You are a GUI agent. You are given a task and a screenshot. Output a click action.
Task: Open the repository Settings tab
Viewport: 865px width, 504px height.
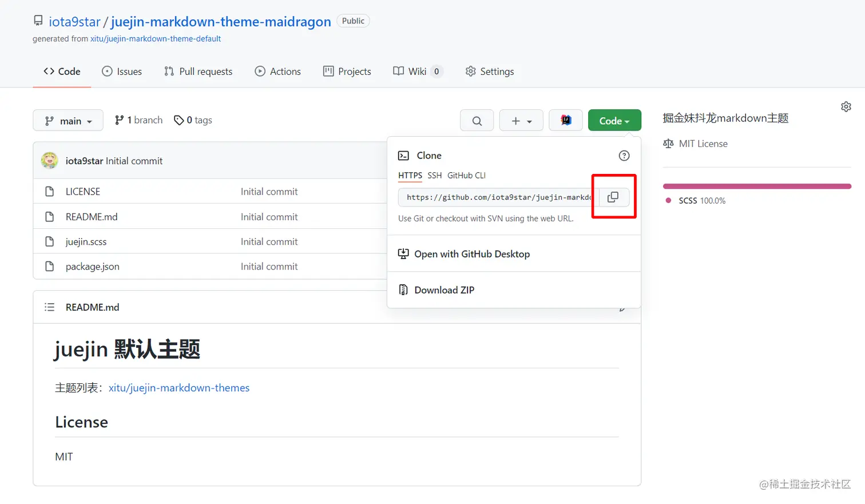pyautogui.click(x=490, y=72)
